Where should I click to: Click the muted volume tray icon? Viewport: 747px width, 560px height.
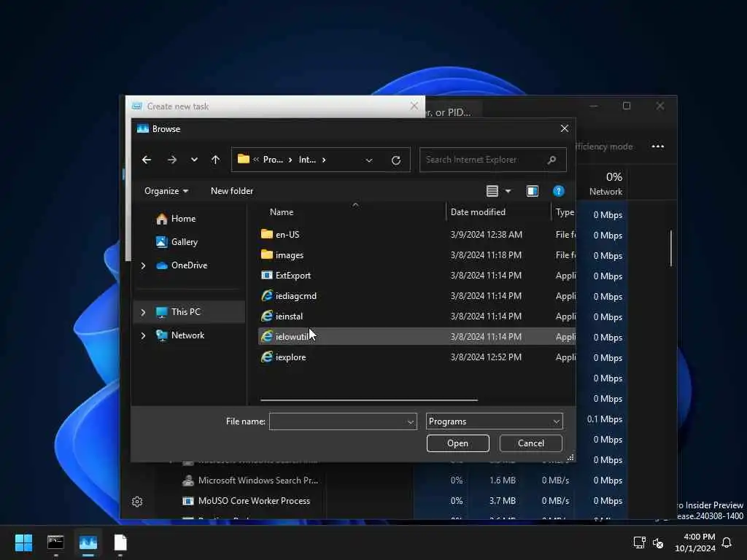[658, 542]
